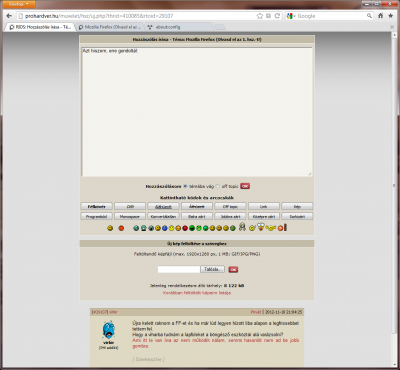
Task: Switch to the Mozilla Firefox forum tab
Action: tap(110, 27)
